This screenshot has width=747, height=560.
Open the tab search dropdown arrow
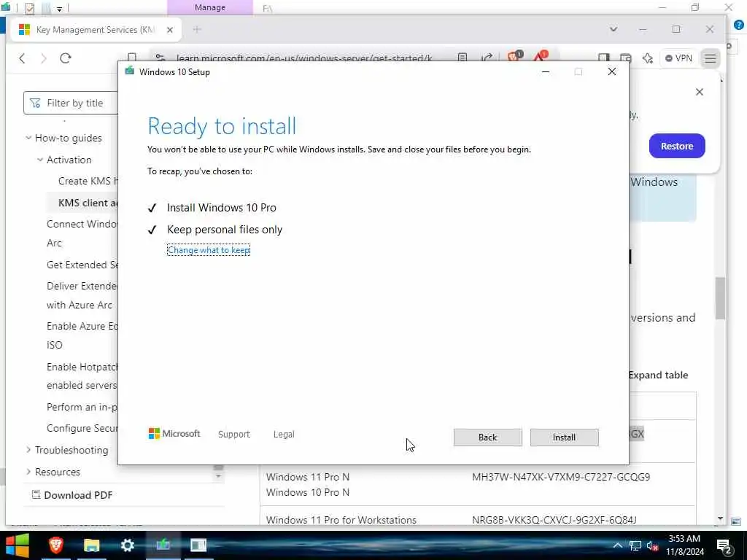click(614, 29)
